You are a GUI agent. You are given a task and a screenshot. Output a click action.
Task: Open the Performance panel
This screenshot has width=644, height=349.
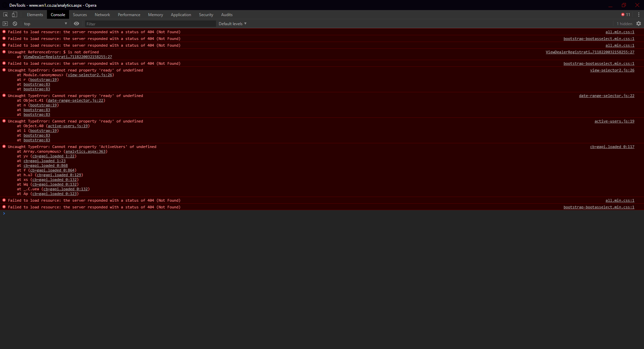tap(129, 14)
